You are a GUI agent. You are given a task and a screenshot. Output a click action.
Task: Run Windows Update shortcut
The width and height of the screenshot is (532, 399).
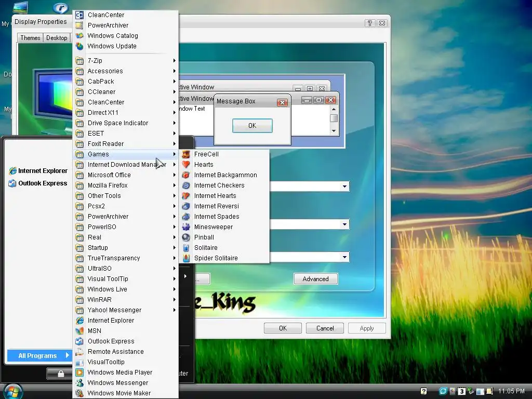point(126,46)
